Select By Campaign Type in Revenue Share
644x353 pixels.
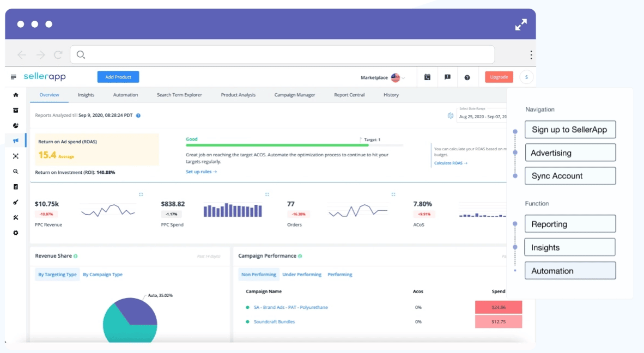[x=102, y=275]
